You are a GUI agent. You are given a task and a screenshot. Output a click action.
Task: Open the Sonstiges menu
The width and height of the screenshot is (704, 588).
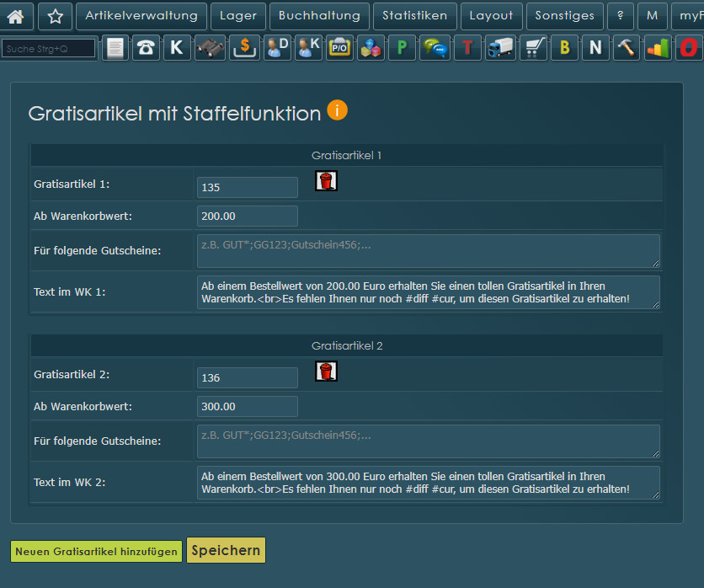(565, 16)
